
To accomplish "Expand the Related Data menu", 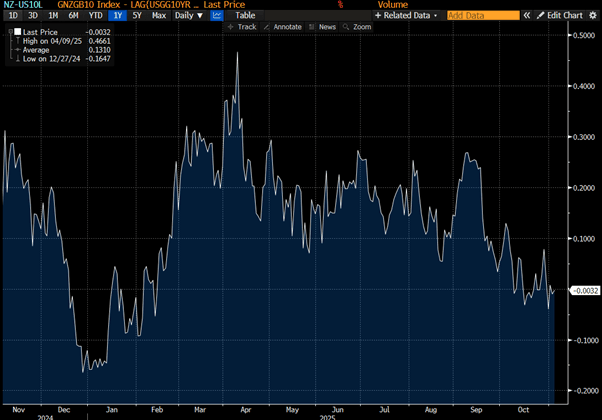I will click(408, 16).
